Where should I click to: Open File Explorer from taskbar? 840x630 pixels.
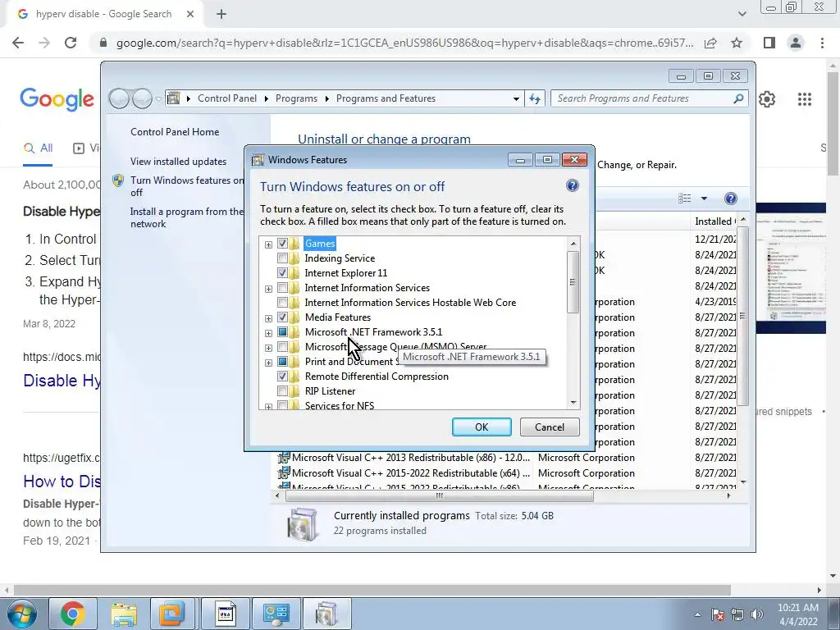[x=124, y=614]
